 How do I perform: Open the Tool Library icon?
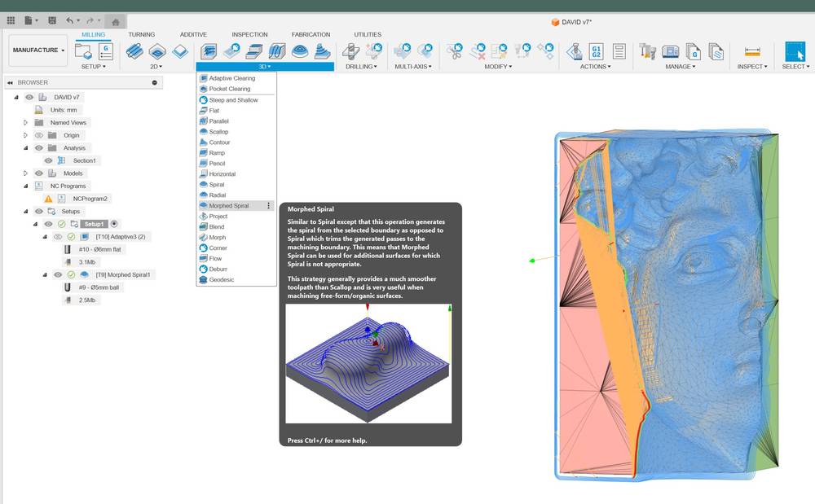[x=647, y=51]
